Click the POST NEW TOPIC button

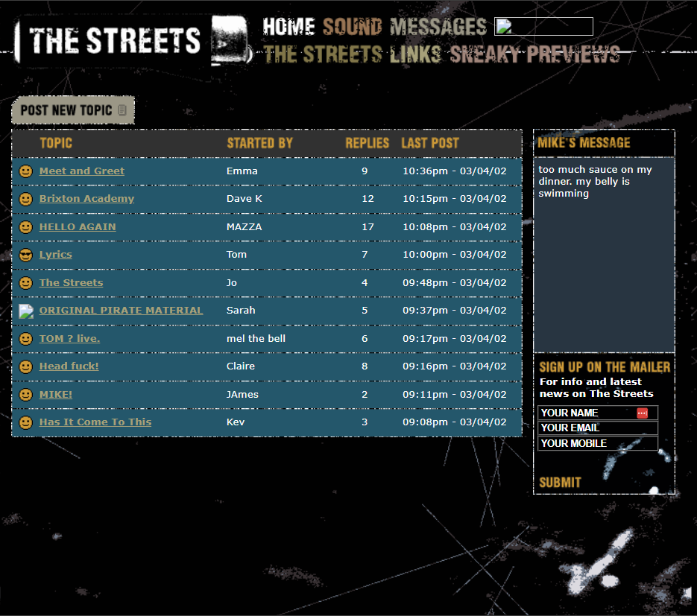[73, 109]
